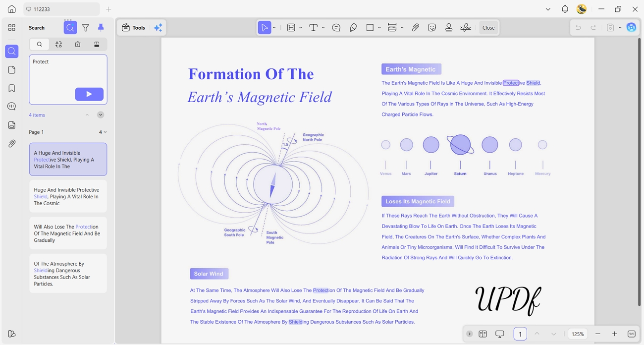Open the notifications bell
Screen dimensions: 644x345
click(565, 9)
